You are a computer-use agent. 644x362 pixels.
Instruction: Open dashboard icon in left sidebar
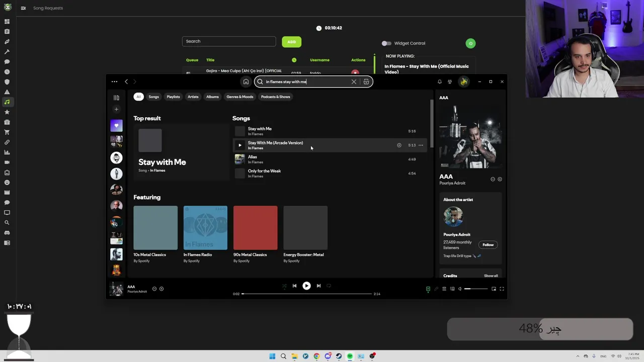click(7, 22)
